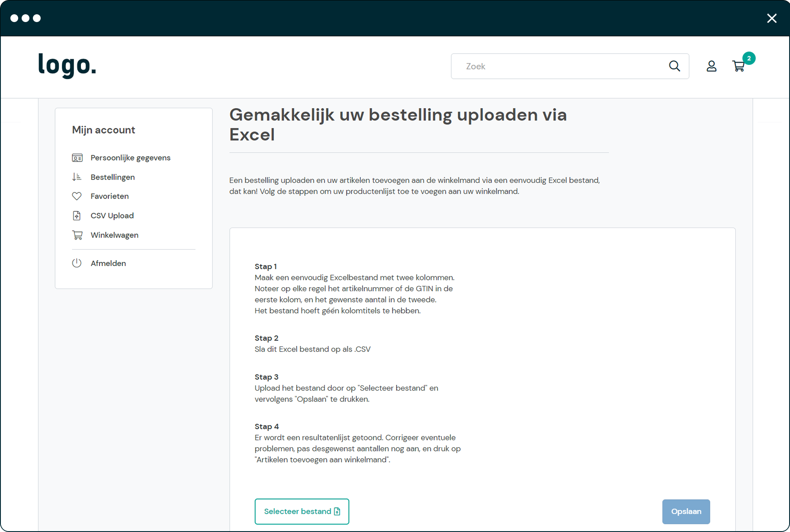Image resolution: width=790 pixels, height=532 pixels.
Task: Click text 'Er wordt een resultatenlijst getoond.'
Action: click(x=319, y=438)
